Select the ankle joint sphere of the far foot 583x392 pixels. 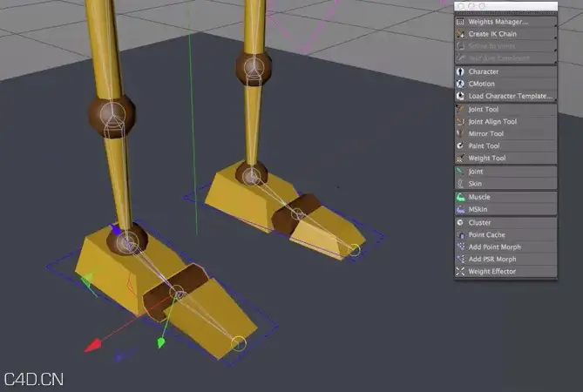click(251, 174)
